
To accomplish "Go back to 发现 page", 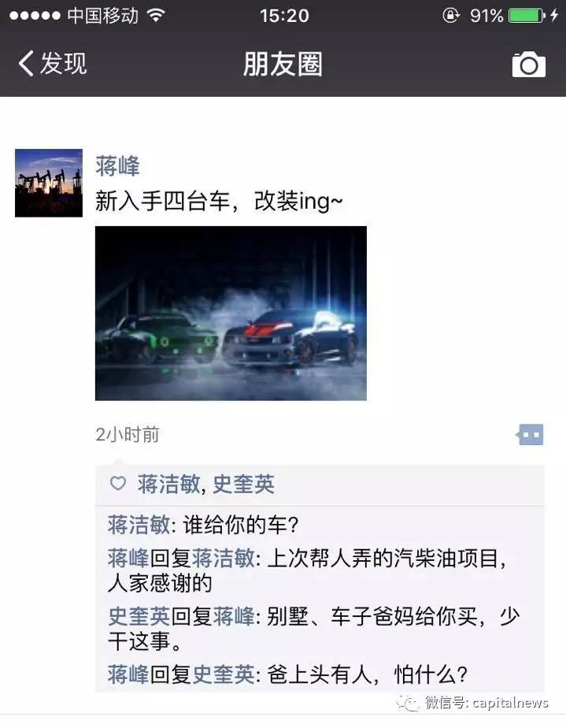I will point(53,63).
